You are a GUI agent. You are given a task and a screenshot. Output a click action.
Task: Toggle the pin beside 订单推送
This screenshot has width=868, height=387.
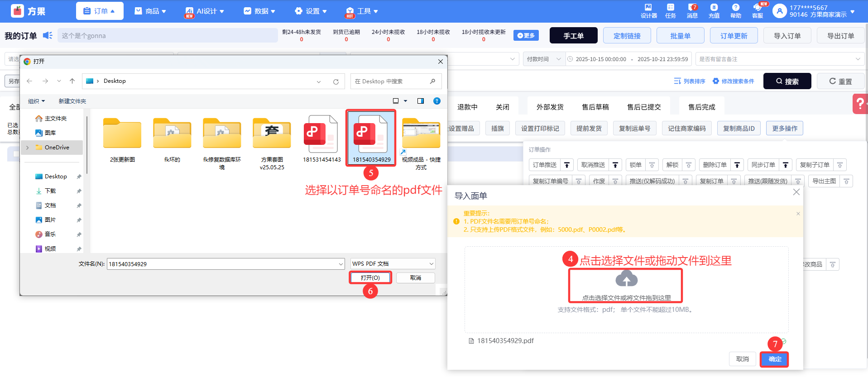(x=567, y=165)
